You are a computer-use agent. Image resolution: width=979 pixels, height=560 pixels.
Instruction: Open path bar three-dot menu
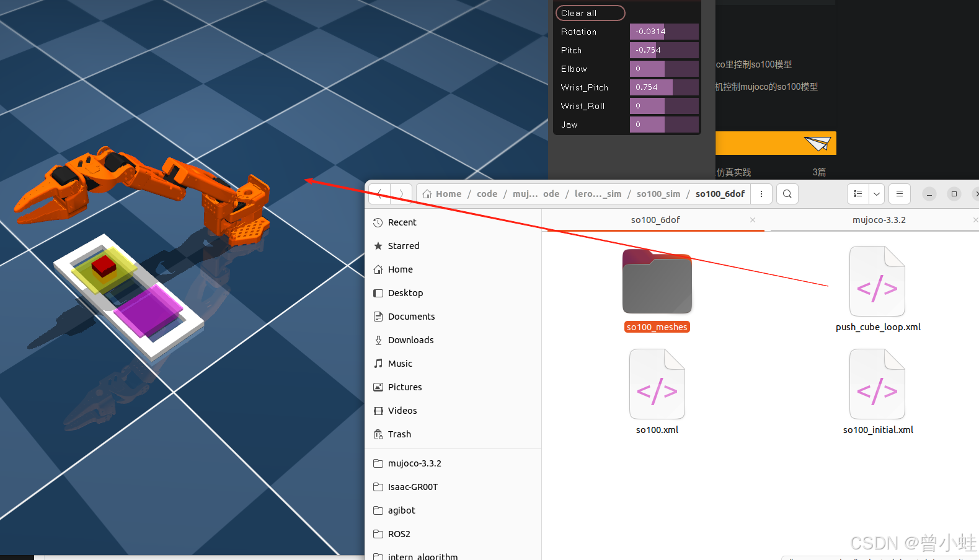pyautogui.click(x=761, y=194)
